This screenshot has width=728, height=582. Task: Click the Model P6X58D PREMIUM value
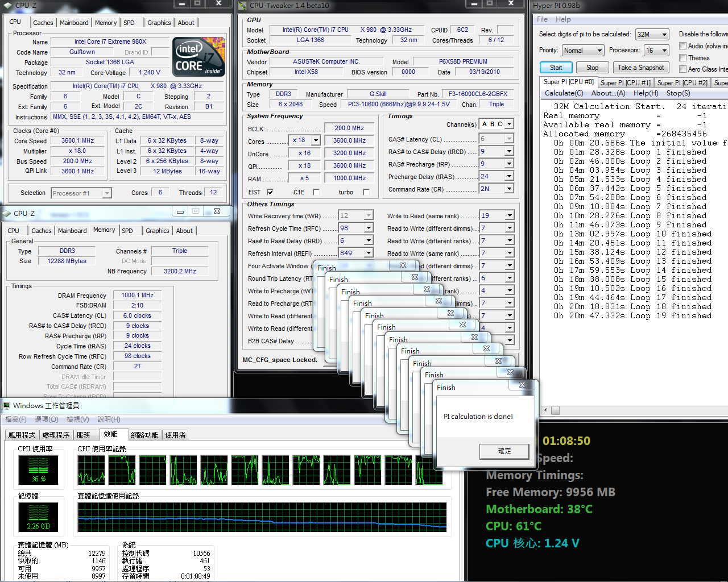[463, 62]
